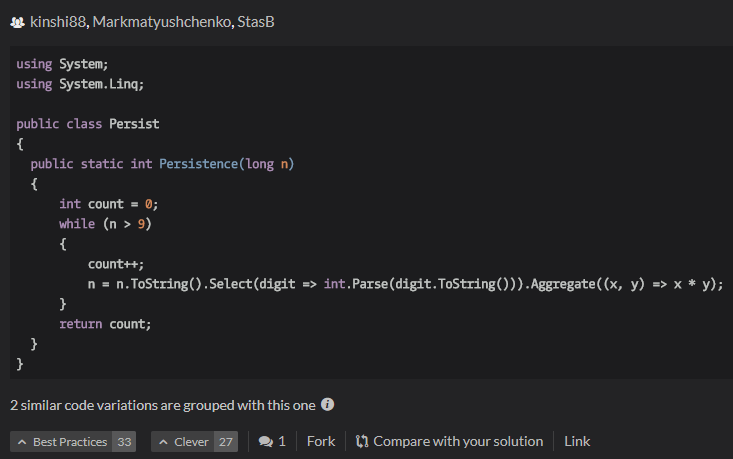Select Compare with your solution

point(458,441)
